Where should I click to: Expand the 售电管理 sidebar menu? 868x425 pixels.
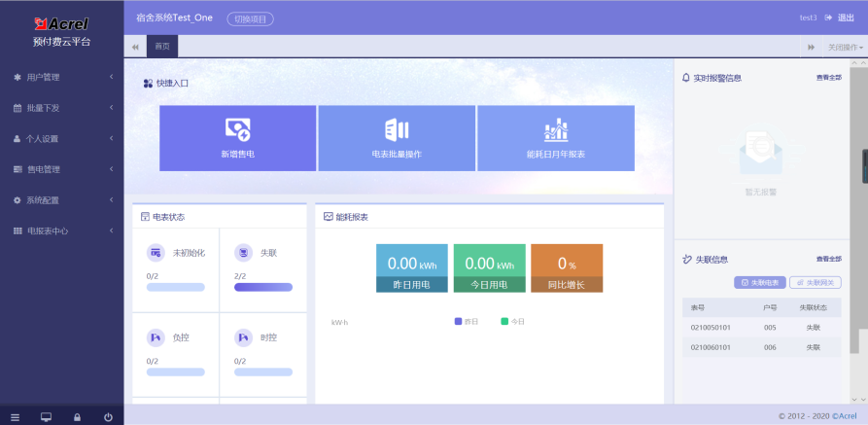point(62,169)
